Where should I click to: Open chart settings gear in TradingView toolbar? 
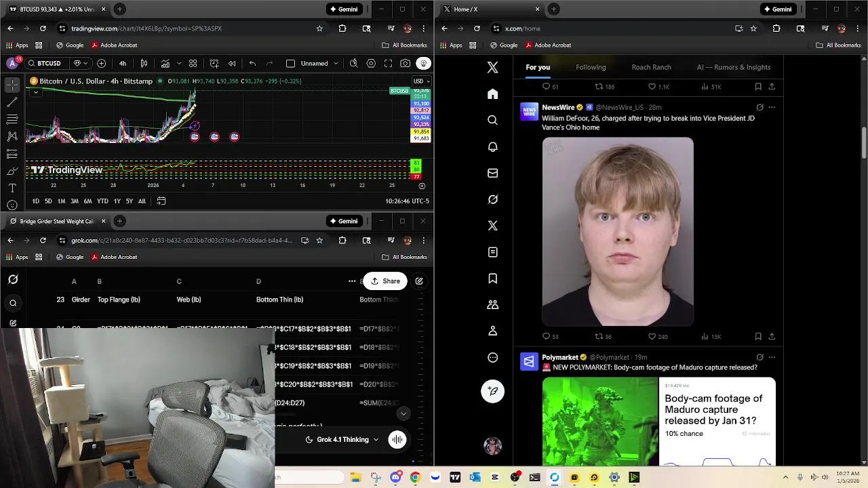tap(371, 63)
